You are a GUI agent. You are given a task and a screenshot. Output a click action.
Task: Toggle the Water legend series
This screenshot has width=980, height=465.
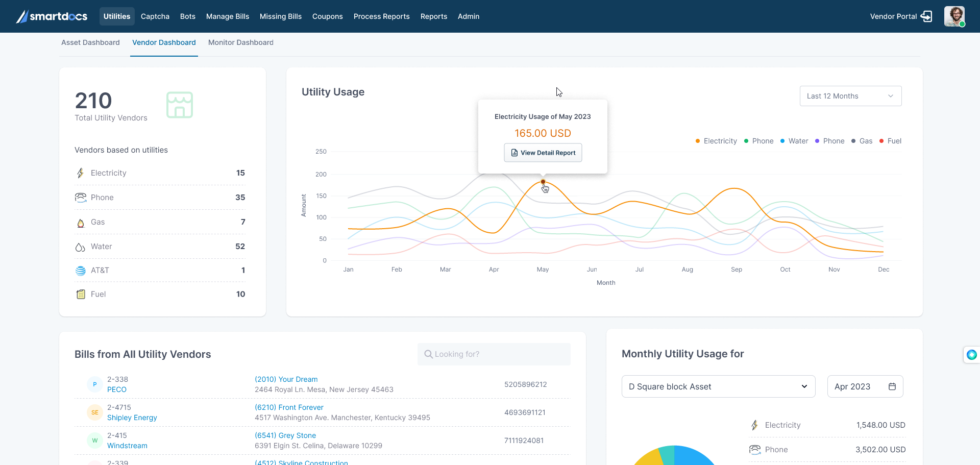pos(794,141)
